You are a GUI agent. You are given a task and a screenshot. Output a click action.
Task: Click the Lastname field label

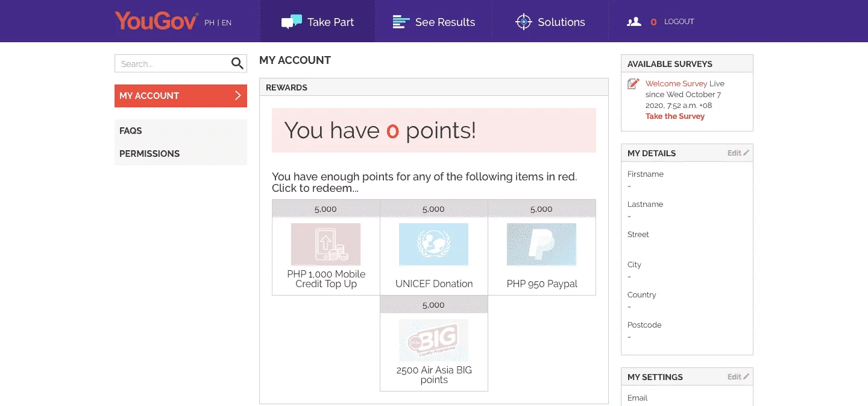(645, 204)
